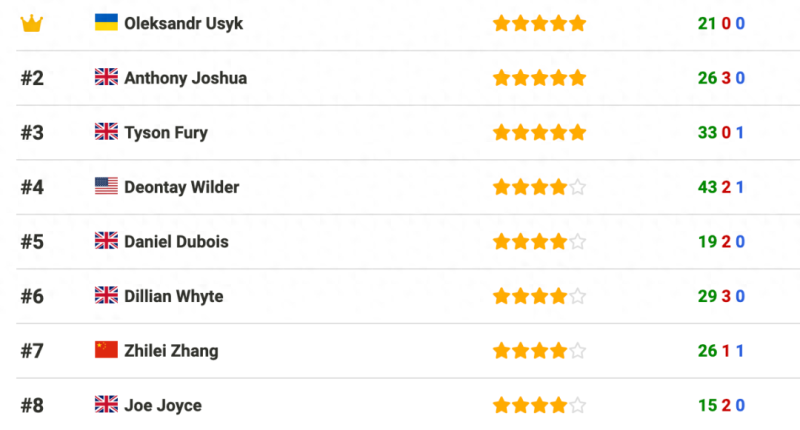Click the gold crown champion icon
Viewport: 800px width, 430px height.
[x=32, y=23]
